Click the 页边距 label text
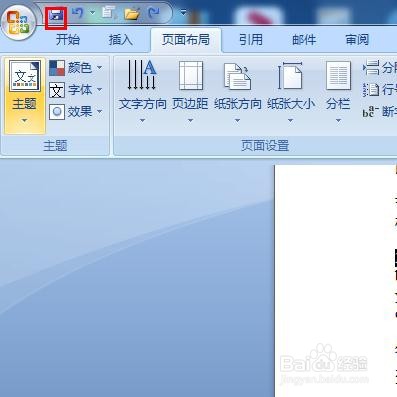 pos(190,104)
